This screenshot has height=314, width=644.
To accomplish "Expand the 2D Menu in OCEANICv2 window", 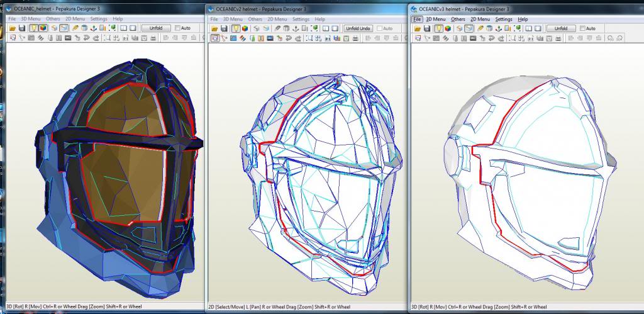I will 277,20.
